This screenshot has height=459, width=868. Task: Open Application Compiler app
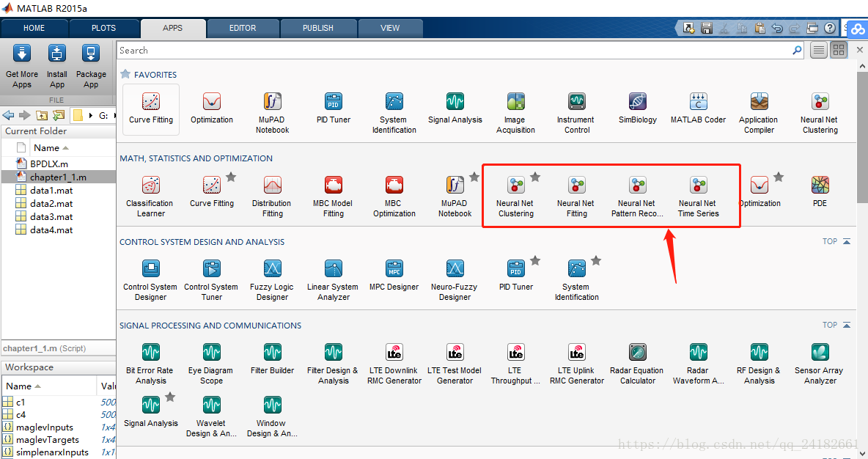coord(759,114)
